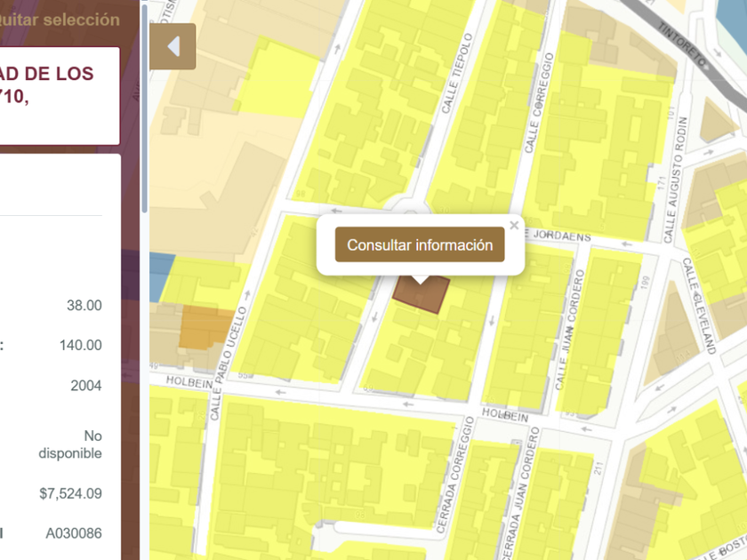The height and width of the screenshot is (560, 747).
Task: Click the 'JORDAENS' street label
Action: [x=562, y=235]
